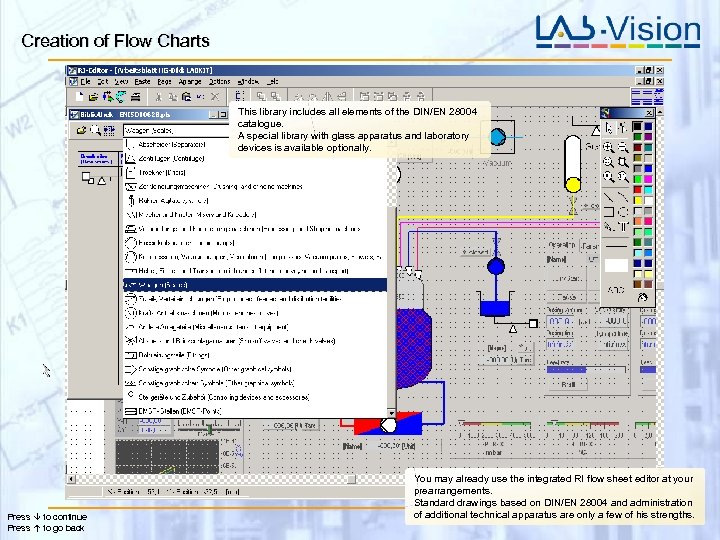Click the Cut scissors toolbar icon
This screenshot has height=540, width=720.
coord(158,97)
